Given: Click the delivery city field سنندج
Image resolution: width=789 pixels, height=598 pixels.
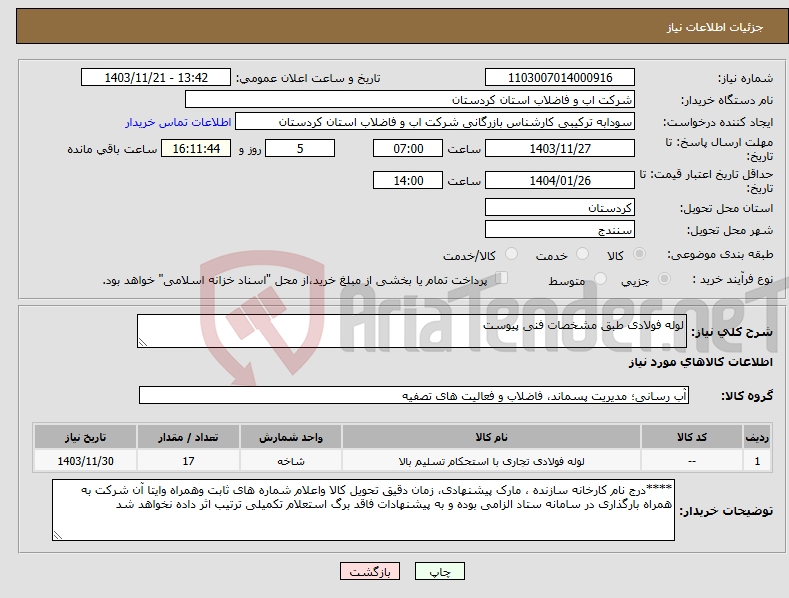Looking at the screenshot, I should (560, 230).
